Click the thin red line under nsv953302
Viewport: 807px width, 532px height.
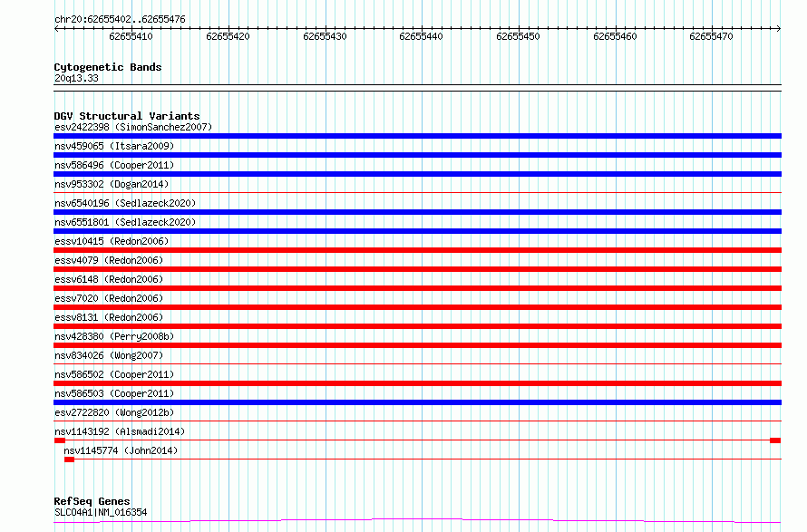[417, 193]
